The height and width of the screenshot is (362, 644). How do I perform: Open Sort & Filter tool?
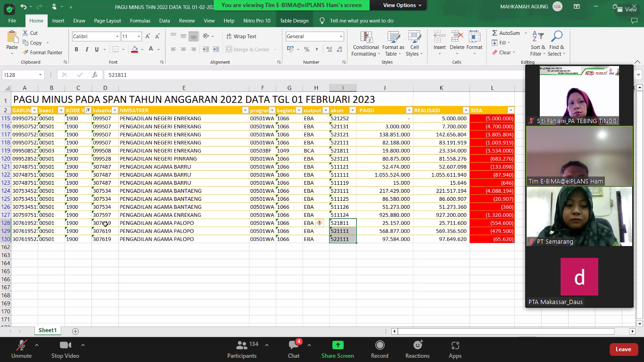[537, 43]
